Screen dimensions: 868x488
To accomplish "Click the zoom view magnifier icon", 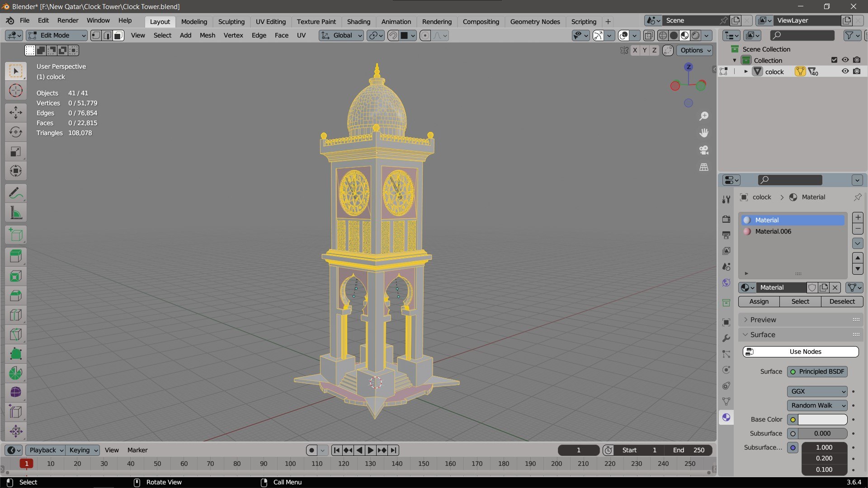I will click(x=704, y=116).
